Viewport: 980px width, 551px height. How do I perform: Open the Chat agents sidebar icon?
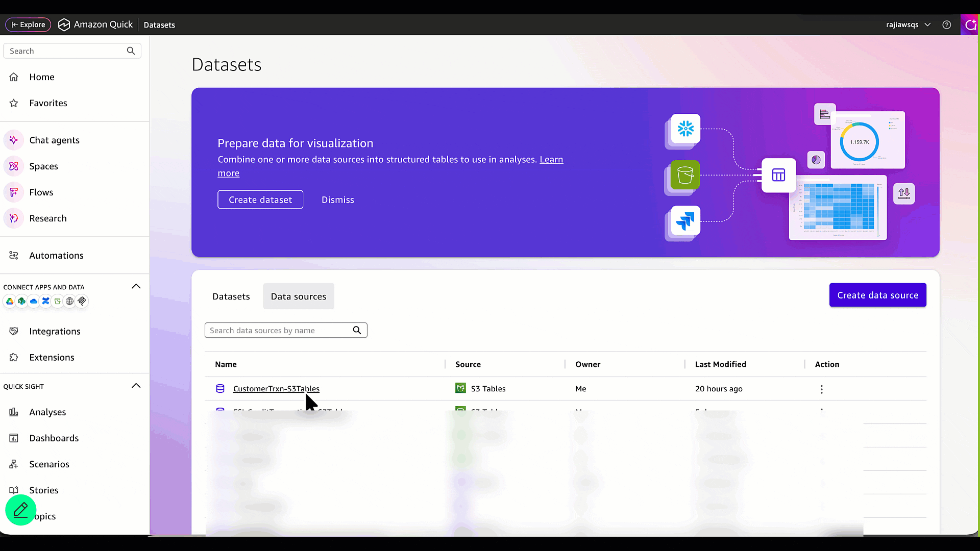coord(14,140)
